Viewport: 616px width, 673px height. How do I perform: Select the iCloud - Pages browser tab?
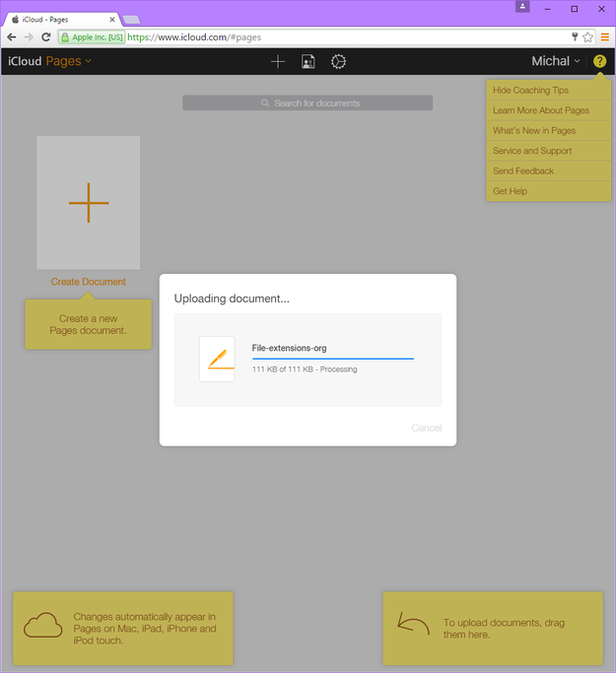coord(60,20)
